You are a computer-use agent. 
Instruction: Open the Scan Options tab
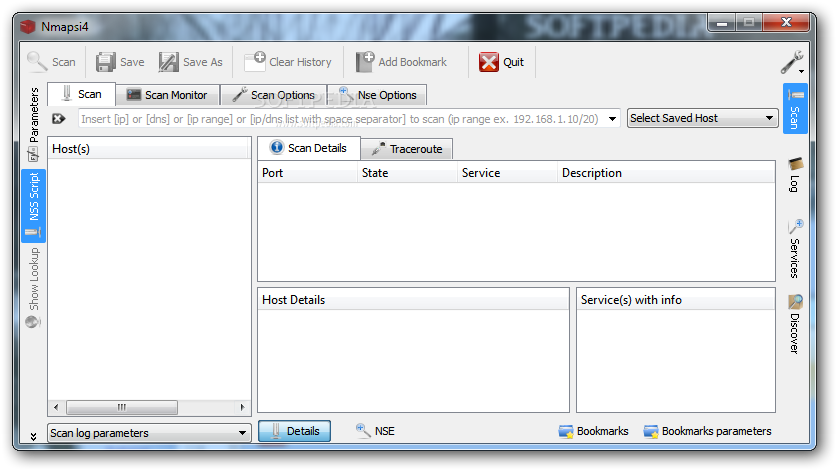point(274,95)
